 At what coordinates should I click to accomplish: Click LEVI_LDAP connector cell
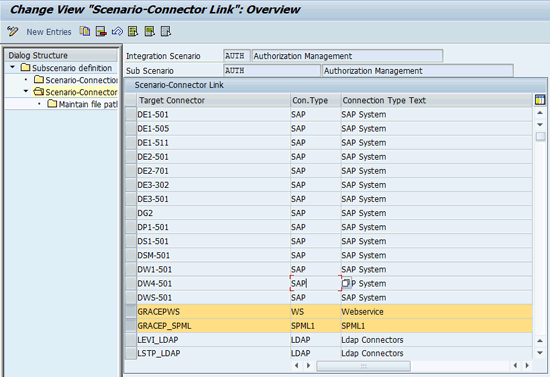tap(213, 340)
